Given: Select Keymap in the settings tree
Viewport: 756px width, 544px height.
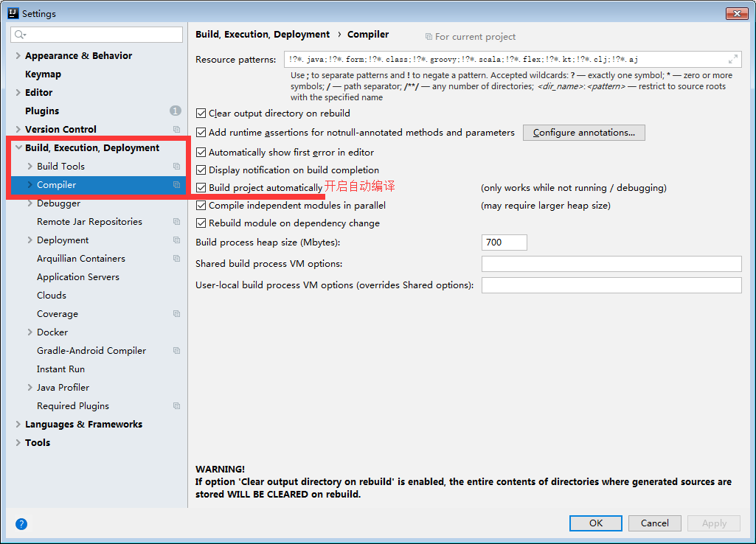Looking at the screenshot, I should pyautogui.click(x=43, y=74).
